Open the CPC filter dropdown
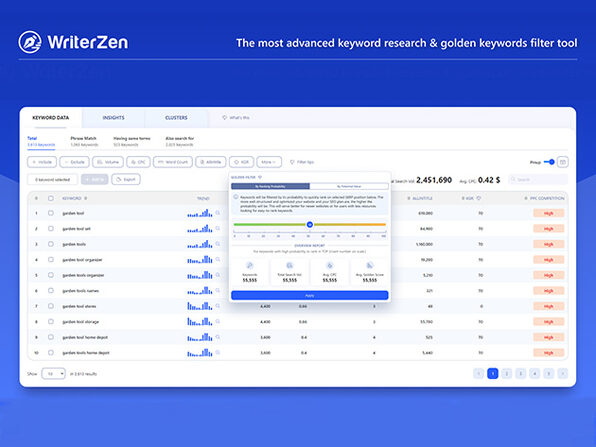The width and height of the screenshot is (596, 447). [x=138, y=162]
